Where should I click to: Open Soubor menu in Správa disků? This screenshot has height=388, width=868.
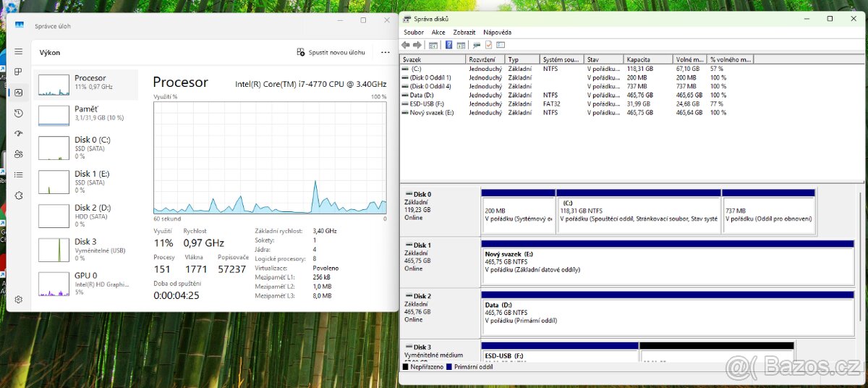pos(414,32)
